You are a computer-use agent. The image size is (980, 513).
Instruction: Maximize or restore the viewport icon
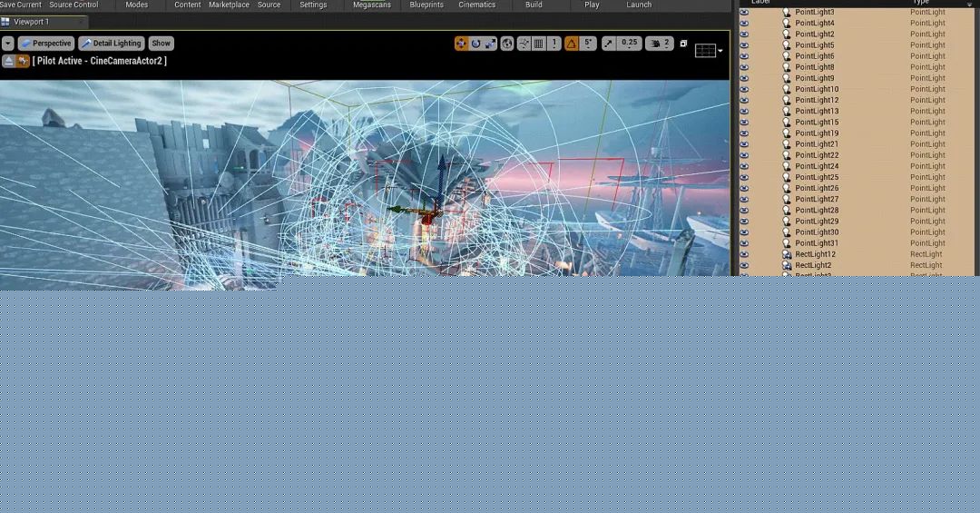pyautogui.click(x=683, y=44)
